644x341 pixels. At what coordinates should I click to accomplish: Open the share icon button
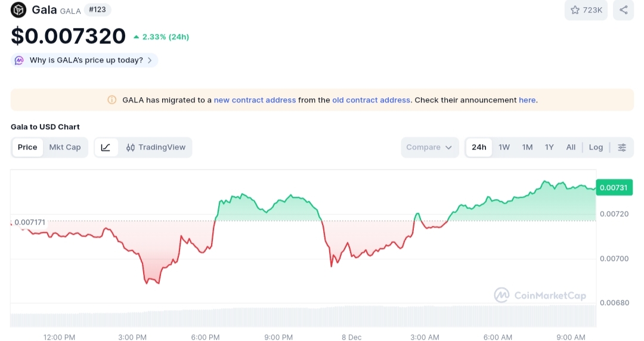(624, 10)
